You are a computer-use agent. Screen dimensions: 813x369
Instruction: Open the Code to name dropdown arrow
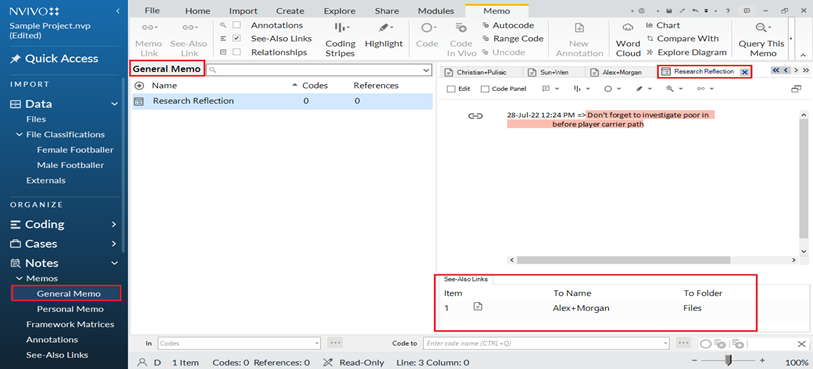tap(665, 343)
